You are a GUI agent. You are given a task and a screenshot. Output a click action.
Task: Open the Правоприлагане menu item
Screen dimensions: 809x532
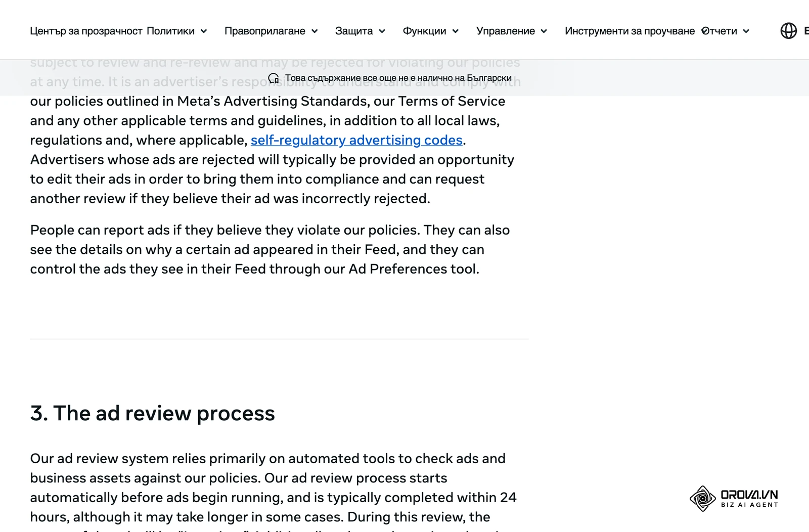[x=265, y=31]
